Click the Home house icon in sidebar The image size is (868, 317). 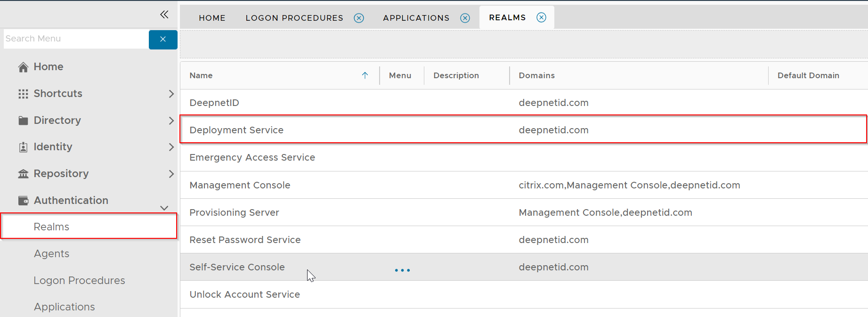click(23, 67)
